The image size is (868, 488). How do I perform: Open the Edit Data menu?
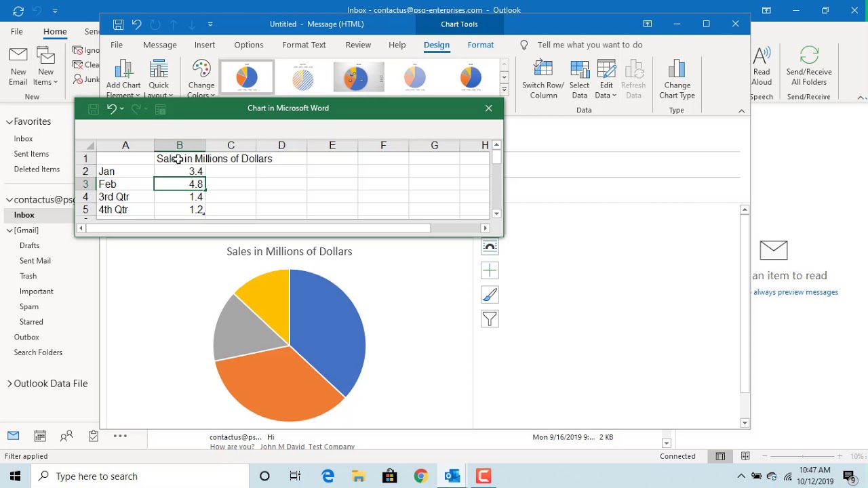point(606,79)
